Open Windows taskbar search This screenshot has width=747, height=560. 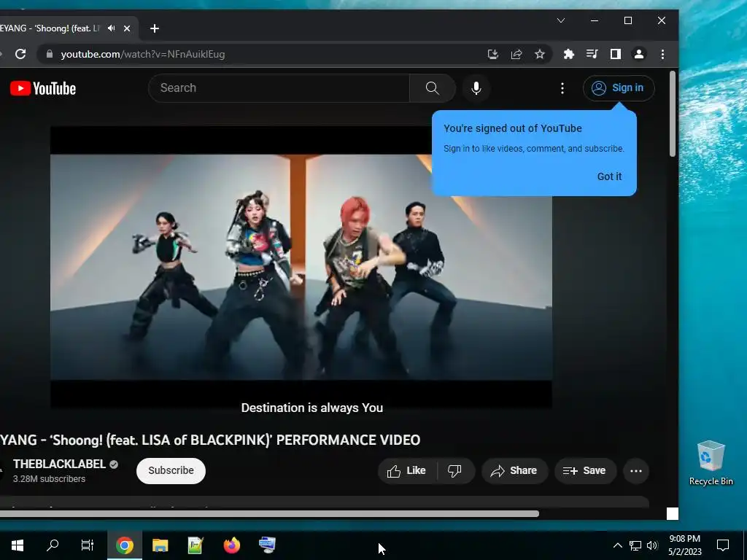coord(53,545)
